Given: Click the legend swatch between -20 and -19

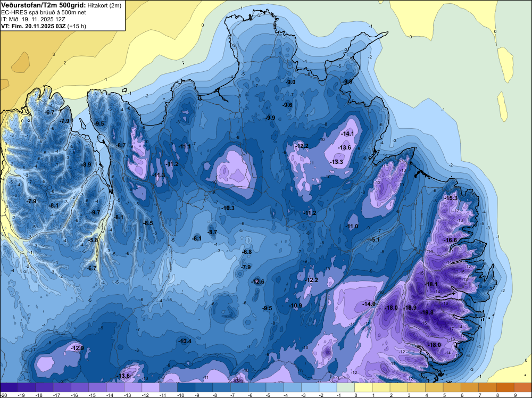Looking at the screenshot, I should (9, 387).
